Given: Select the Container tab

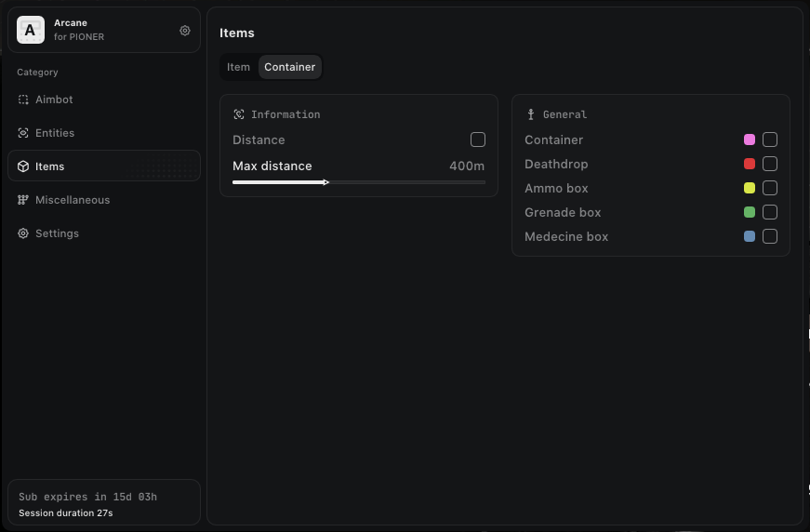Looking at the screenshot, I should click(289, 67).
